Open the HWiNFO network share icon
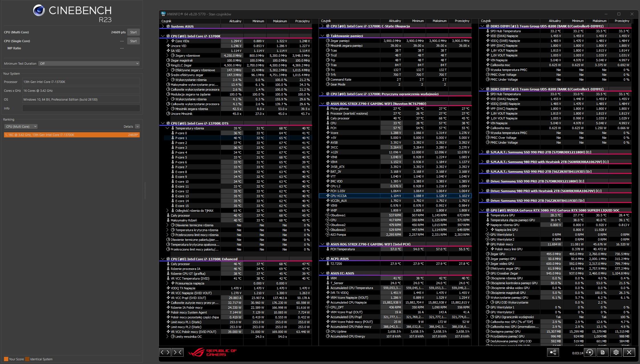The image size is (640, 364). [x=553, y=353]
